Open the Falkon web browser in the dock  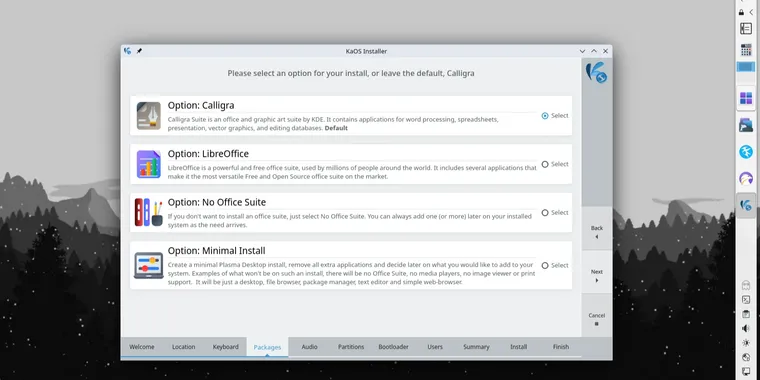tap(746, 178)
